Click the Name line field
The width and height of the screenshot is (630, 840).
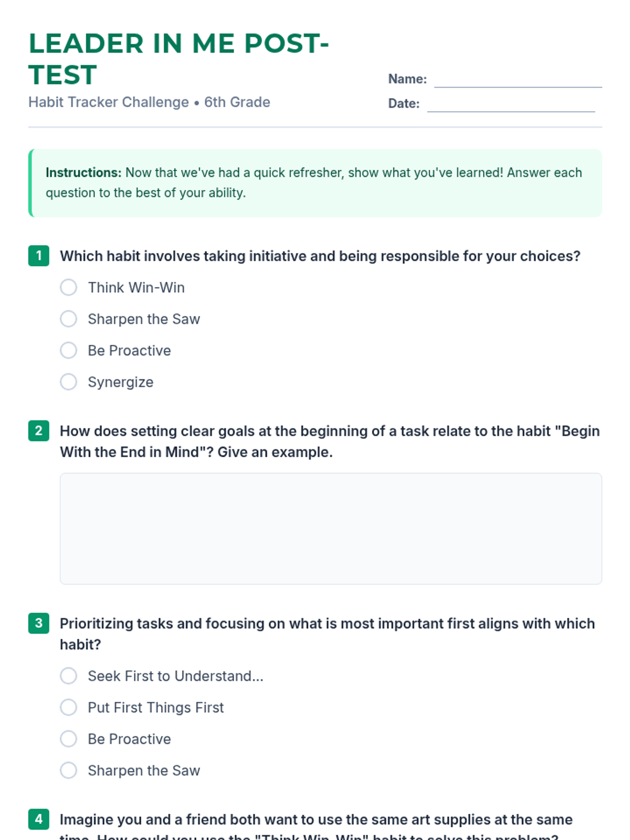pos(518,80)
